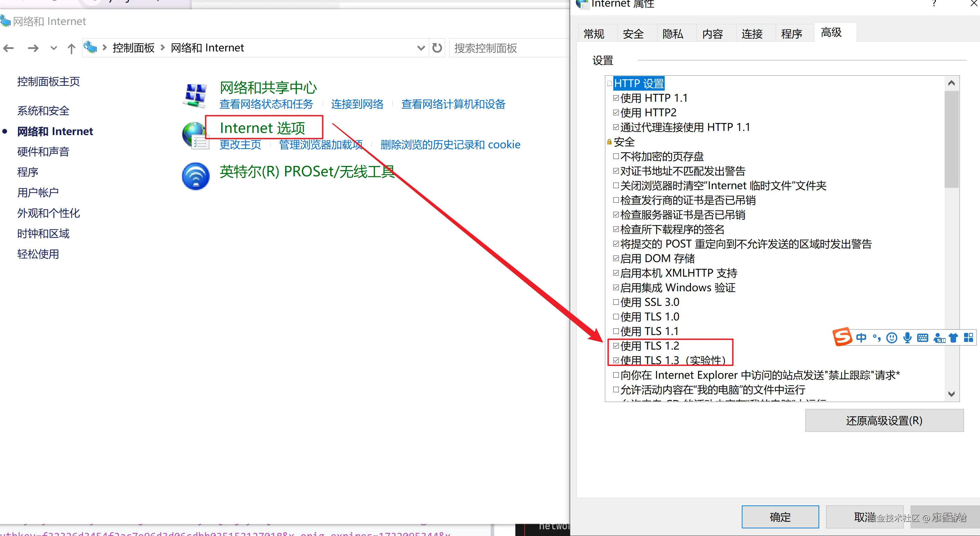Click the 确定 button

coord(780,517)
